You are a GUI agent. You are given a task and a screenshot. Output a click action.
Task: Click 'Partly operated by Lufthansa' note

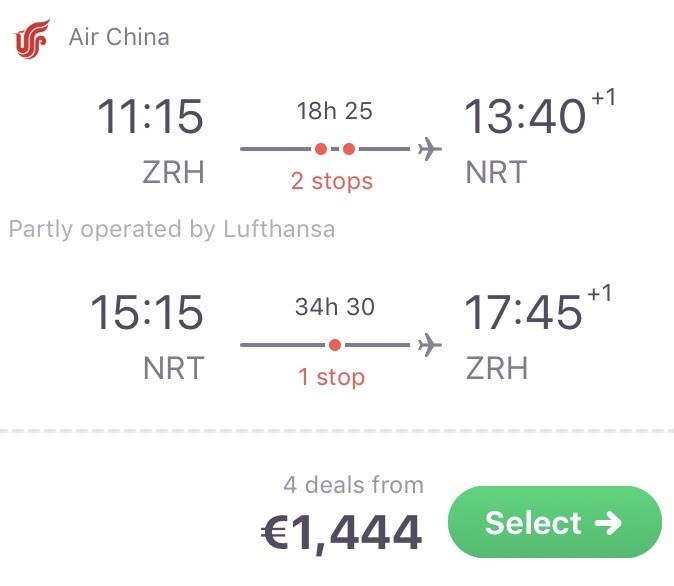[172, 229]
